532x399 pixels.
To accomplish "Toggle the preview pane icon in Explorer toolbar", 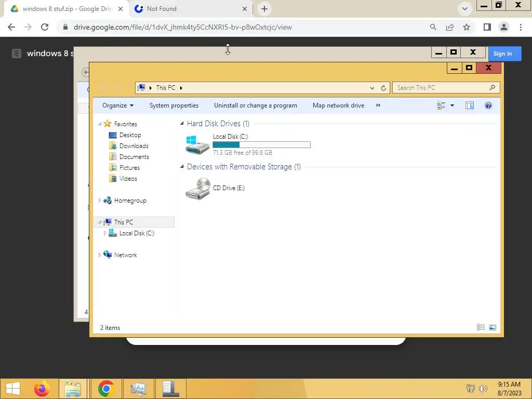I will (470, 105).
